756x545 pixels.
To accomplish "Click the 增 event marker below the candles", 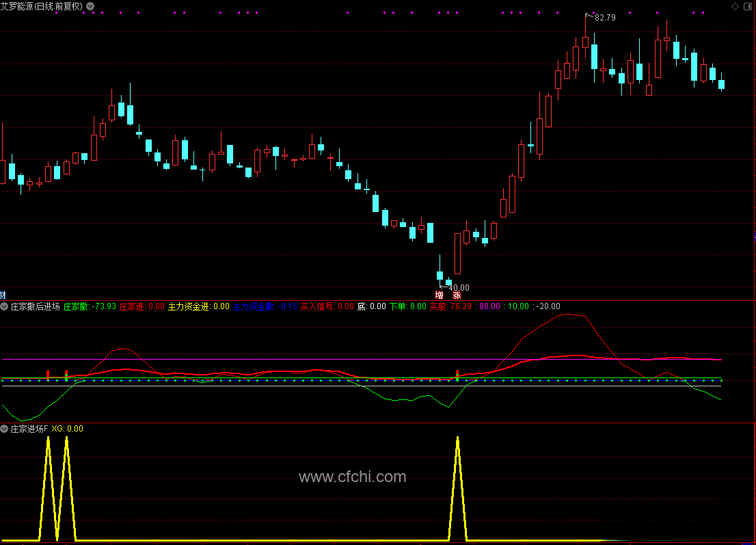I will 440,295.
